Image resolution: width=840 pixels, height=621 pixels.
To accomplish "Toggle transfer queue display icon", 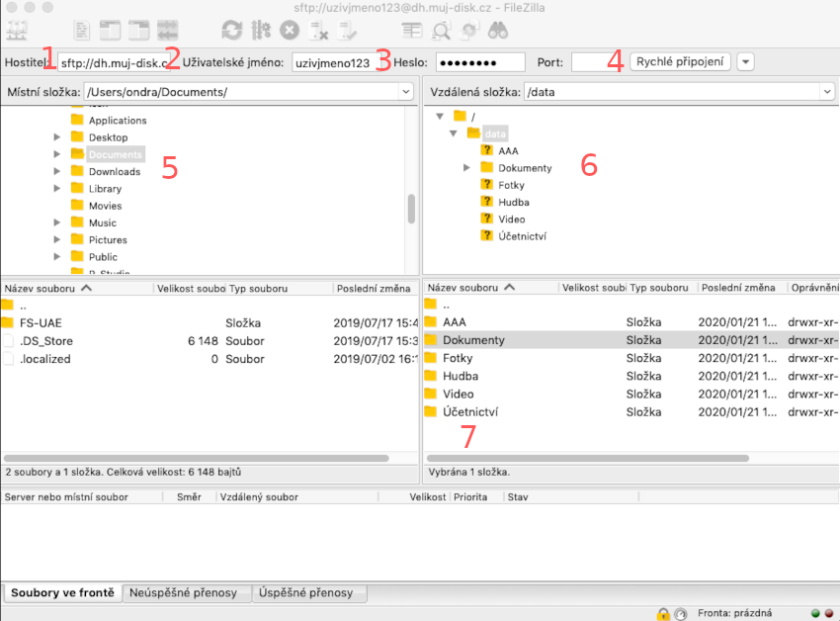I will click(168, 30).
